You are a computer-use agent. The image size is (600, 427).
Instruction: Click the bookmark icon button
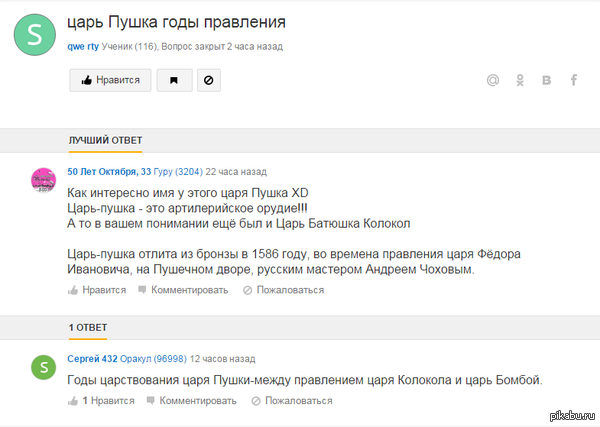pyautogui.click(x=174, y=80)
